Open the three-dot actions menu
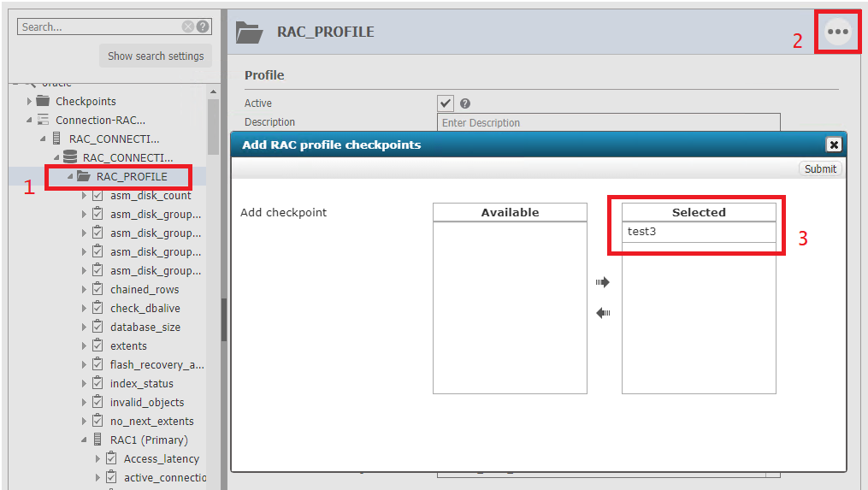 coord(837,32)
